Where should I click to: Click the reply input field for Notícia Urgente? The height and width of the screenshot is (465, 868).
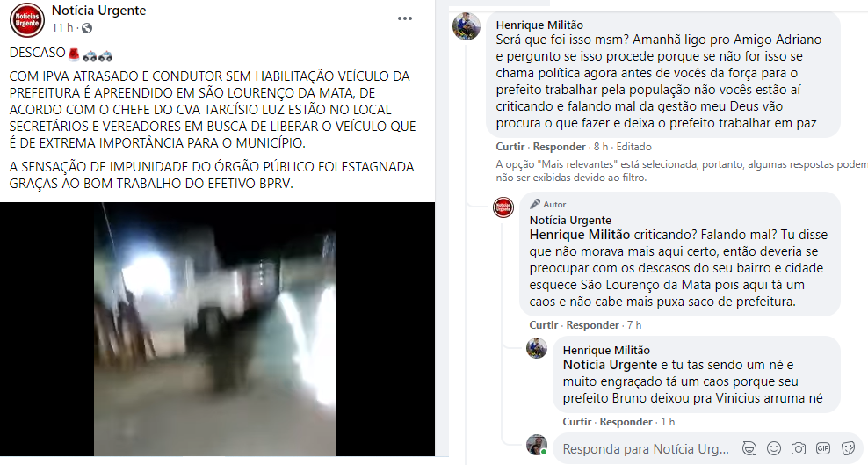(x=646, y=448)
